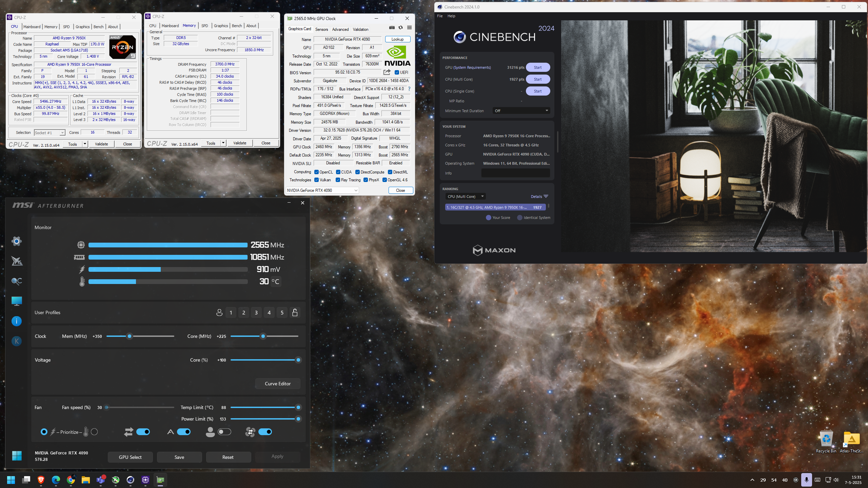Open Afterburner monitor display icon
This screenshot has width=868, height=488.
(17, 301)
